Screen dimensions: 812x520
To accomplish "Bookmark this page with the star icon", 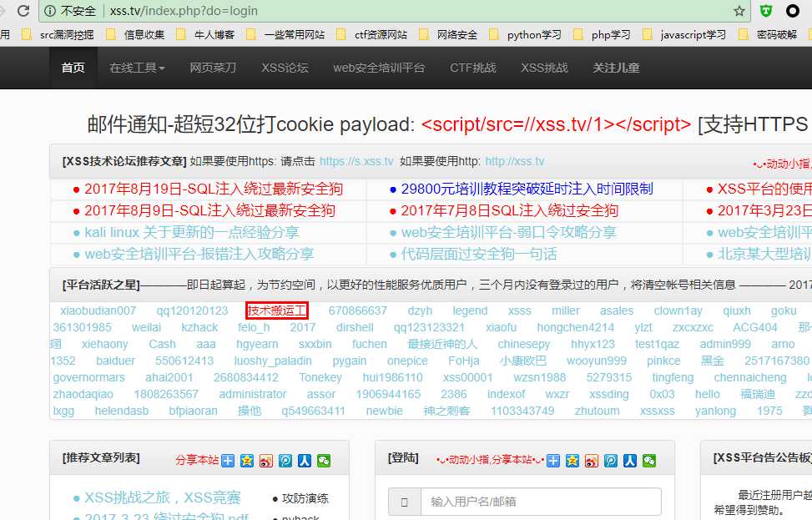I will pos(739,11).
